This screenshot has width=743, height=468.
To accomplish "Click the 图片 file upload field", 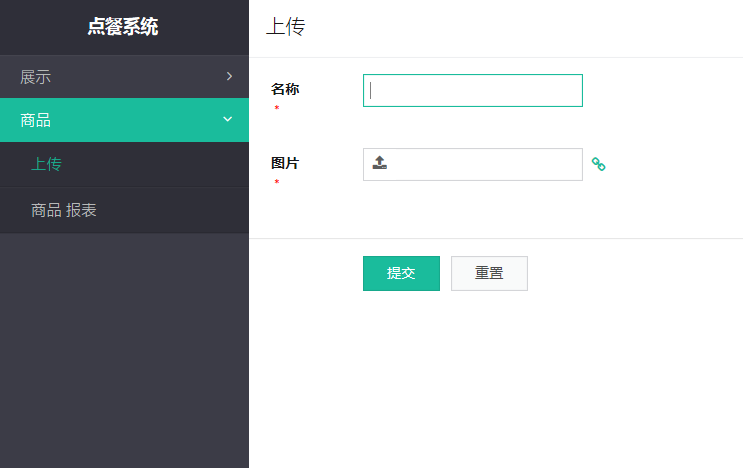I will (x=473, y=164).
